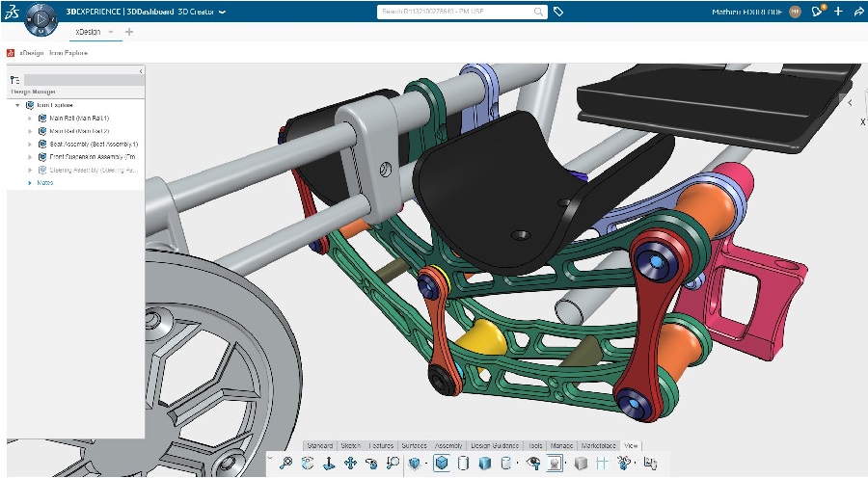Click the Zoom to Fit magnifier icon
Screen dimensions: 868x478
click(286, 464)
